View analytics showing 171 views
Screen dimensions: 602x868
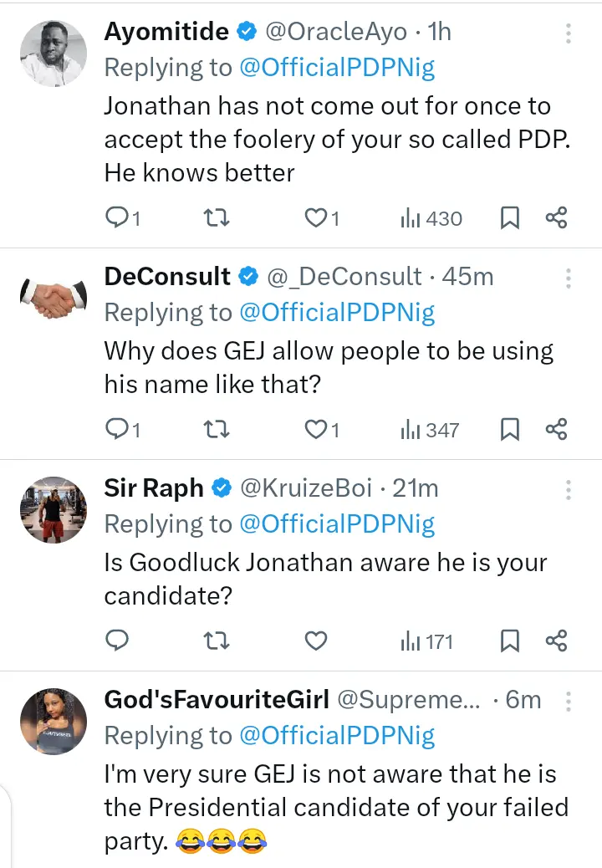(426, 641)
